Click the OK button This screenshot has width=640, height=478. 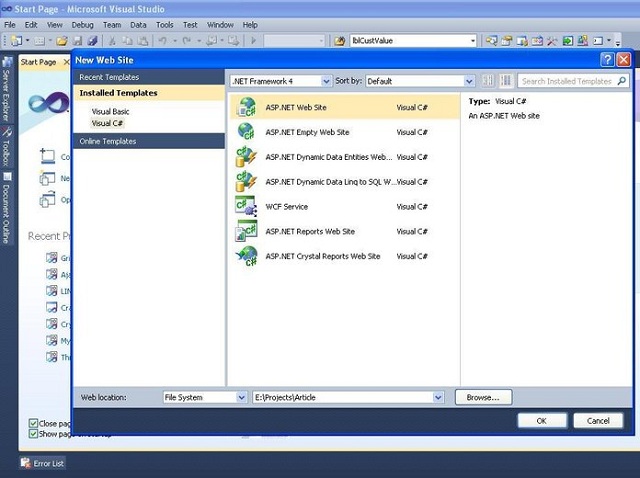coord(542,420)
